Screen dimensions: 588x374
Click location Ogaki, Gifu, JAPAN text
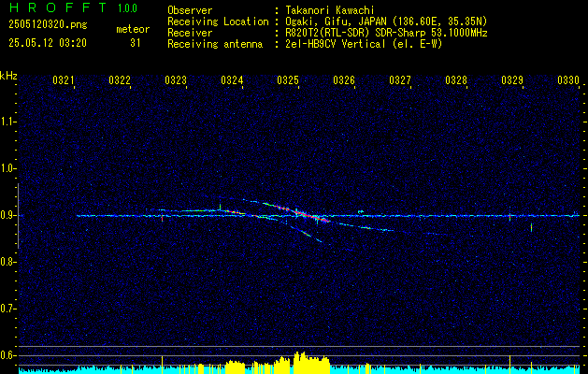[x=386, y=22]
